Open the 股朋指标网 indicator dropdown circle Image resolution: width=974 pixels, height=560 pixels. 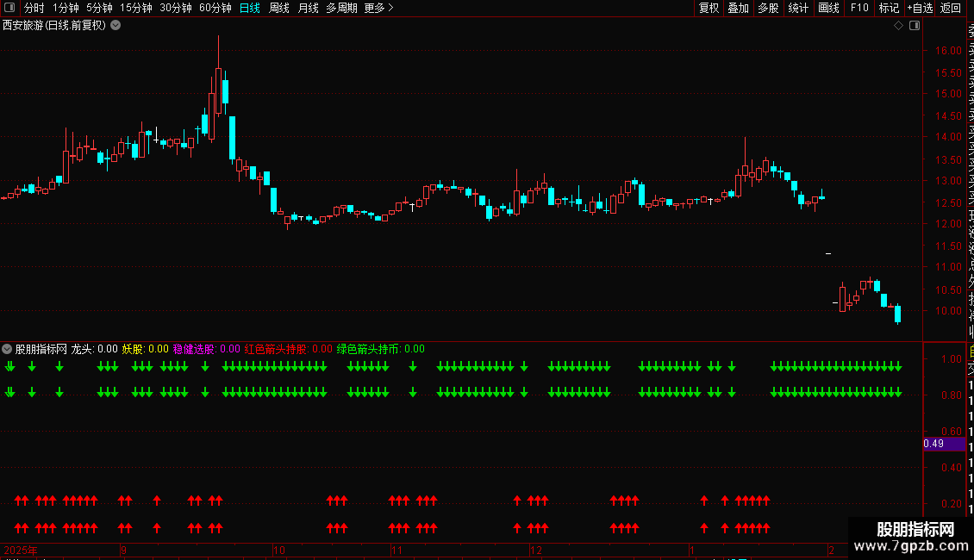pyautogui.click(x=7, y=349)
